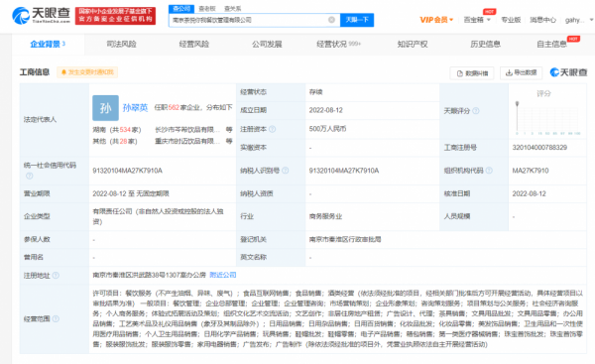Screen dimensions: 595x364
Task: Click the credit code 91320104MA27K7910A under 统一社会信用代码
Action: click(128, 171)
